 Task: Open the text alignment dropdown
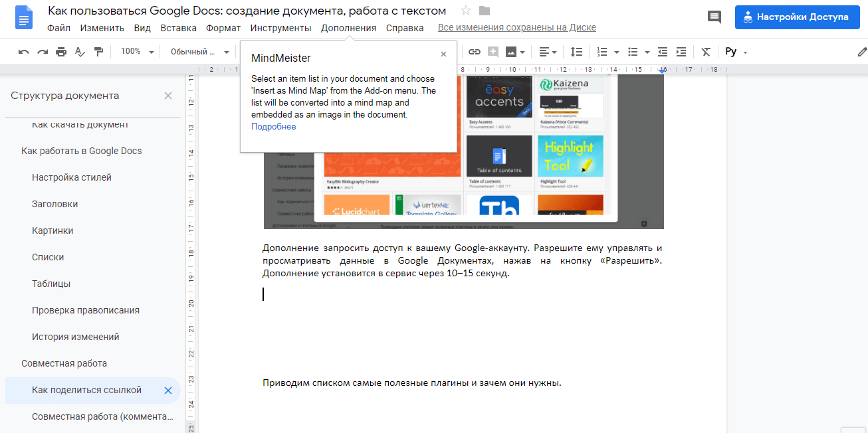546,51
